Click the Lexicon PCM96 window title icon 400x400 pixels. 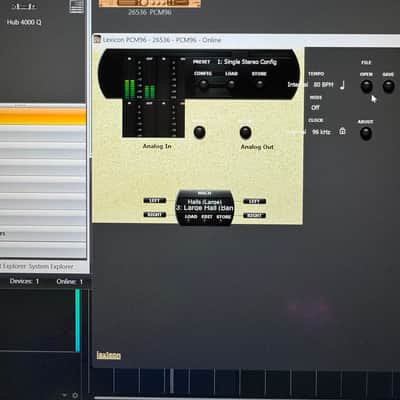click(x=97, y=39)
